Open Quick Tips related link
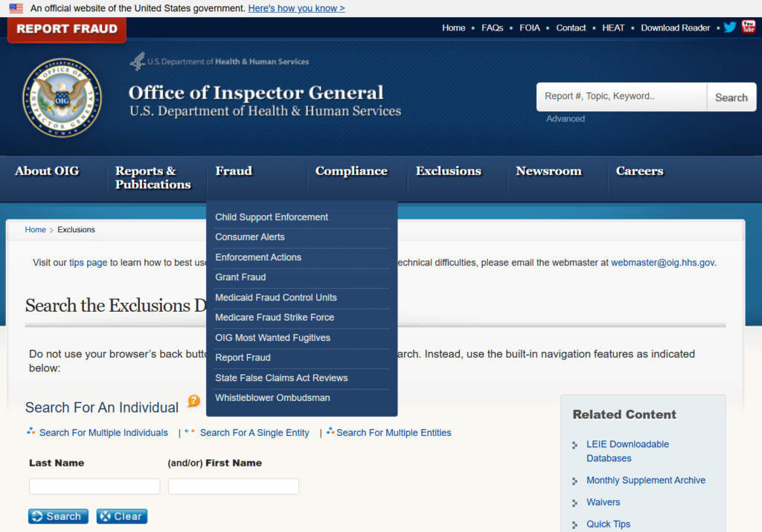The image size is (762, 532). point(608,525)
